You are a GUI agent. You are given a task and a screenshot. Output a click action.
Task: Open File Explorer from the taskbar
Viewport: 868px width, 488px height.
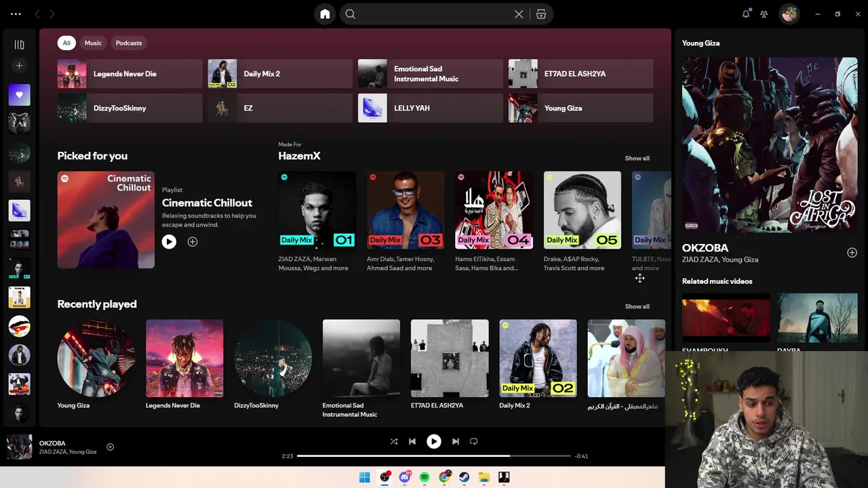point(484,477)
